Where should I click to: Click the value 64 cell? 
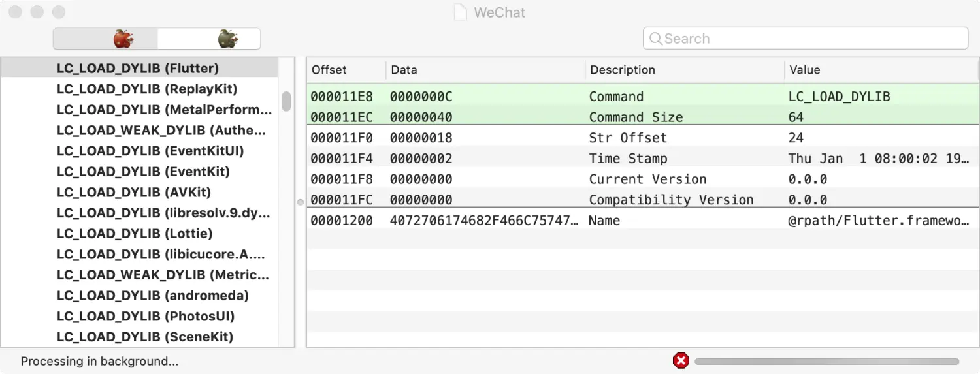tap(796, 117)
